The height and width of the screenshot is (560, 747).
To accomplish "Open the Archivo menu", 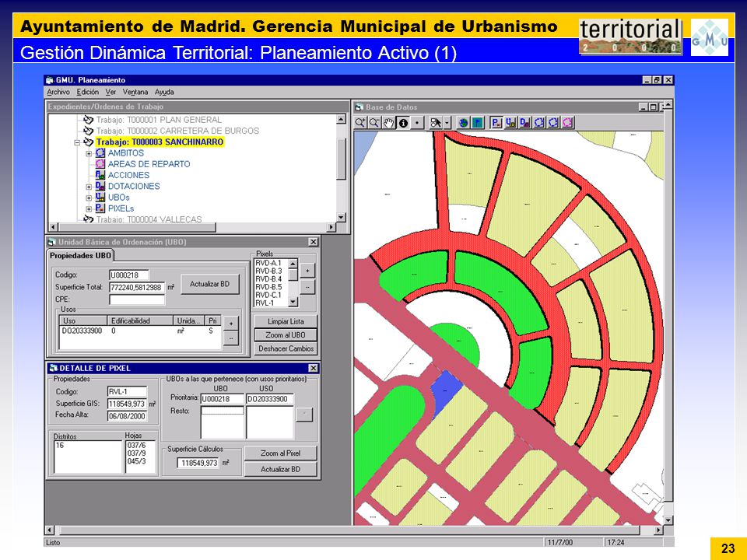I will click(58, 92).
